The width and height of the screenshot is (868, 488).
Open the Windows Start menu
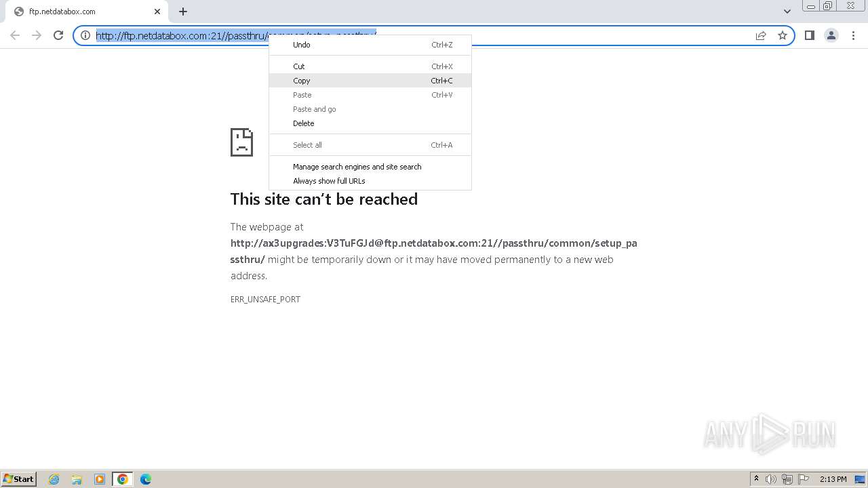(19, 479)
